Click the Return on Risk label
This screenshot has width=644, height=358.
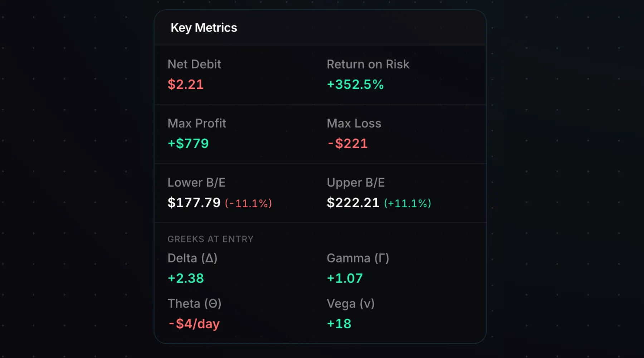coord(368,64)
